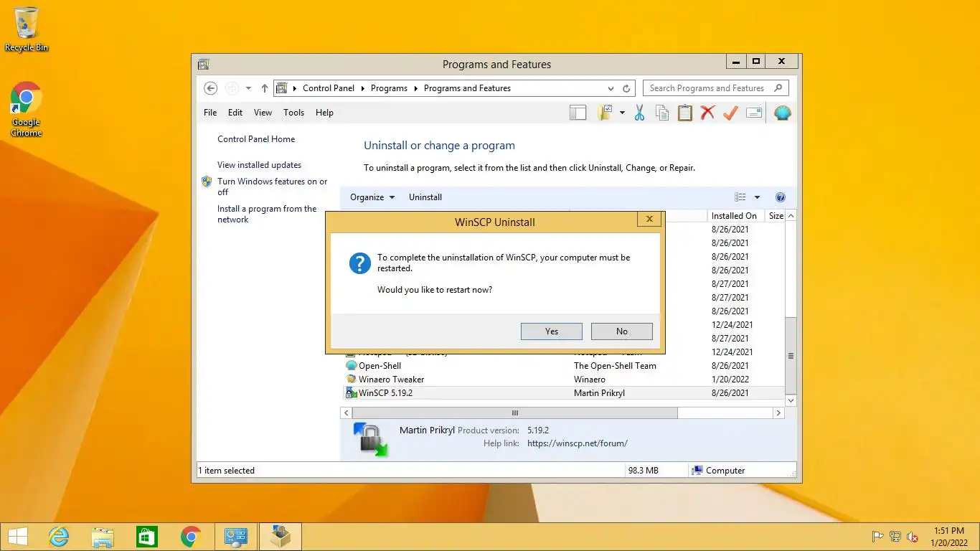Click the search magnifier icon
Screen dimensions: 980x551
779,88
